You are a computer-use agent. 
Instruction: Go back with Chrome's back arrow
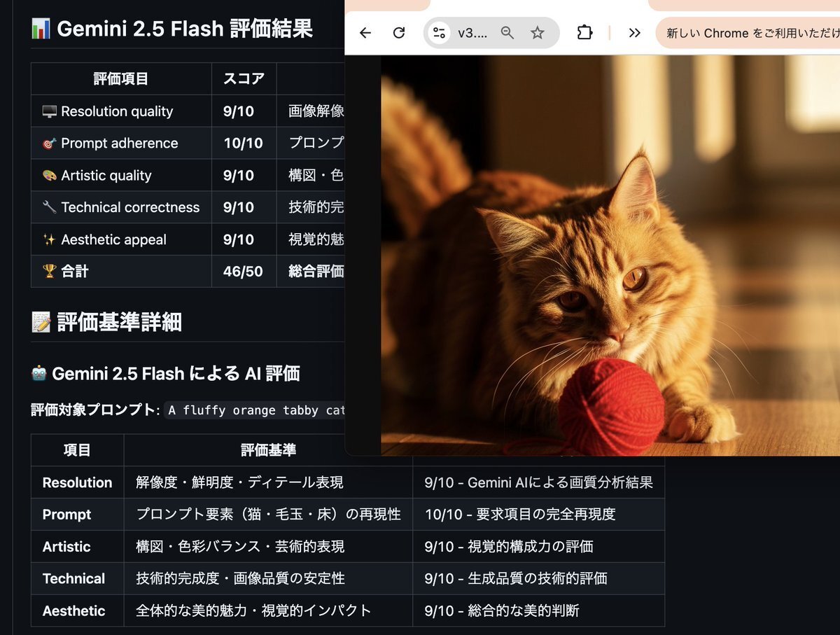click(x=365, y=33)
